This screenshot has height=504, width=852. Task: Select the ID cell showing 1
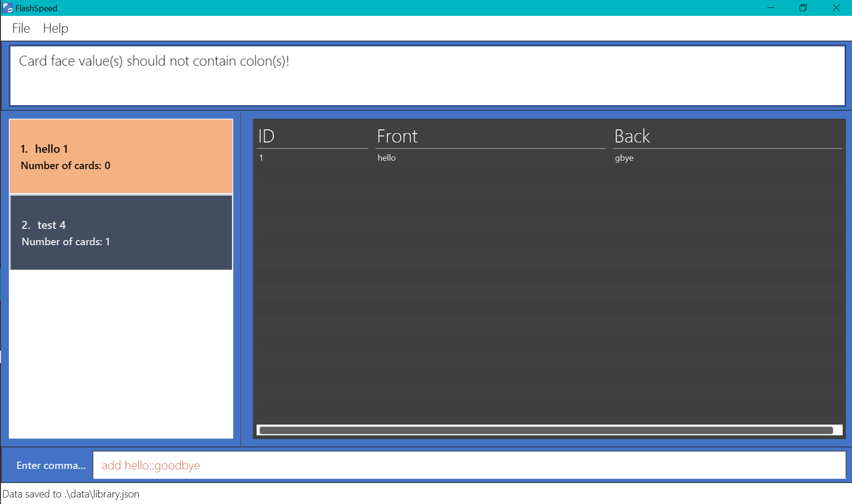261,158
